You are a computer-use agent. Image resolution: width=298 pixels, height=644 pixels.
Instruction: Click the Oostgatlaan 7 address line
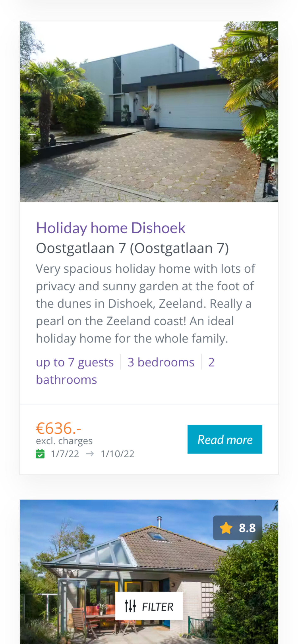click(132, 248)
